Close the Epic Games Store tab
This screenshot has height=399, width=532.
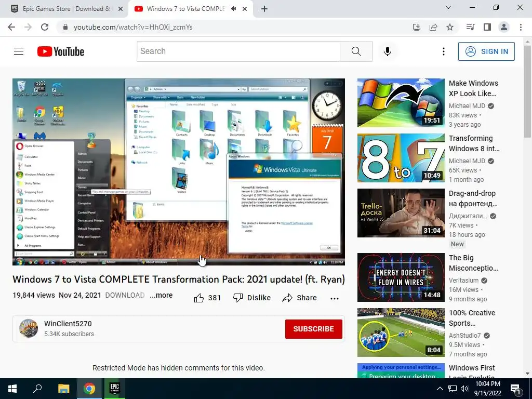(x=121, y=9)
